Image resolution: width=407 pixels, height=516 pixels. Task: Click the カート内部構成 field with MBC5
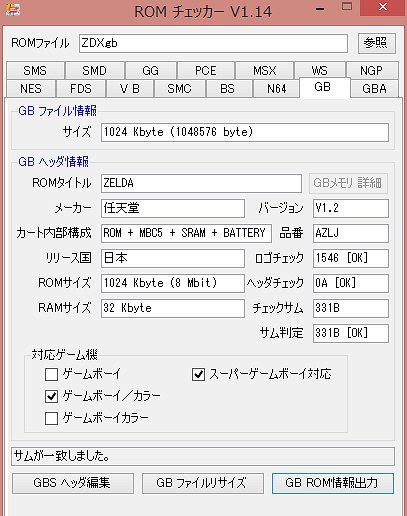pyautogui.click(x=186, y=233)
